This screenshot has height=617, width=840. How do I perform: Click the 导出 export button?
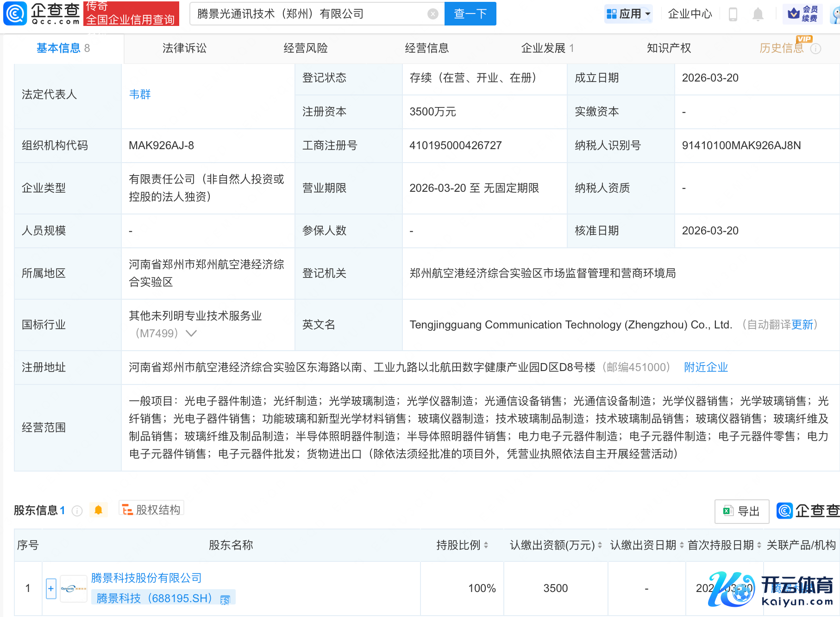point(741,511)
